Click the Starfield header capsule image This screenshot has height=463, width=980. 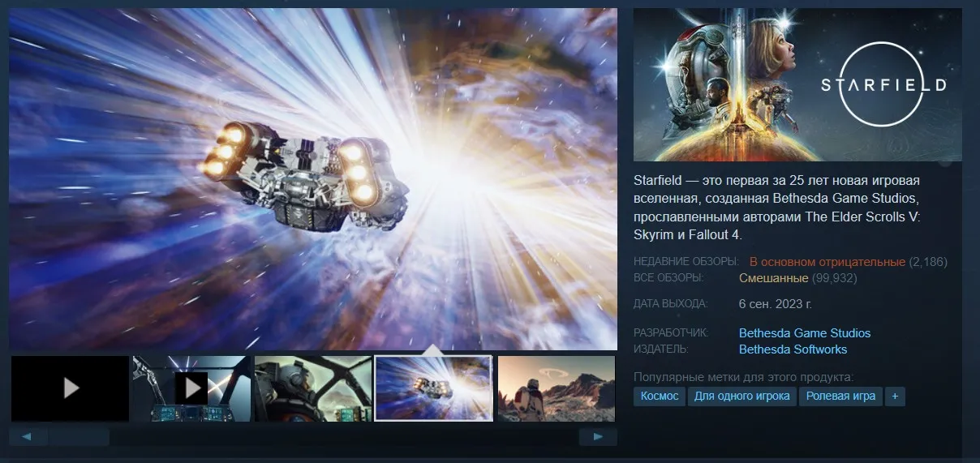[x=797, y=85]
